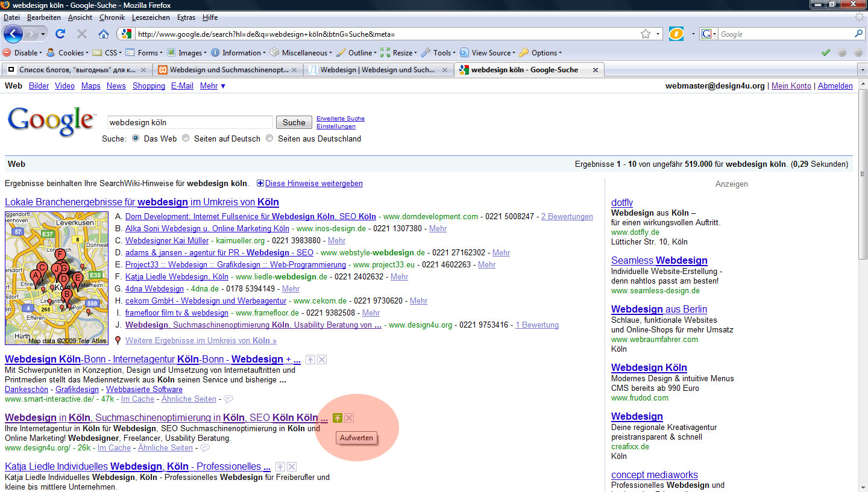This screenshot has width=868, height=492.
Task: Select Seiten aus Deutschland radio option
Action: click(269, 139)
